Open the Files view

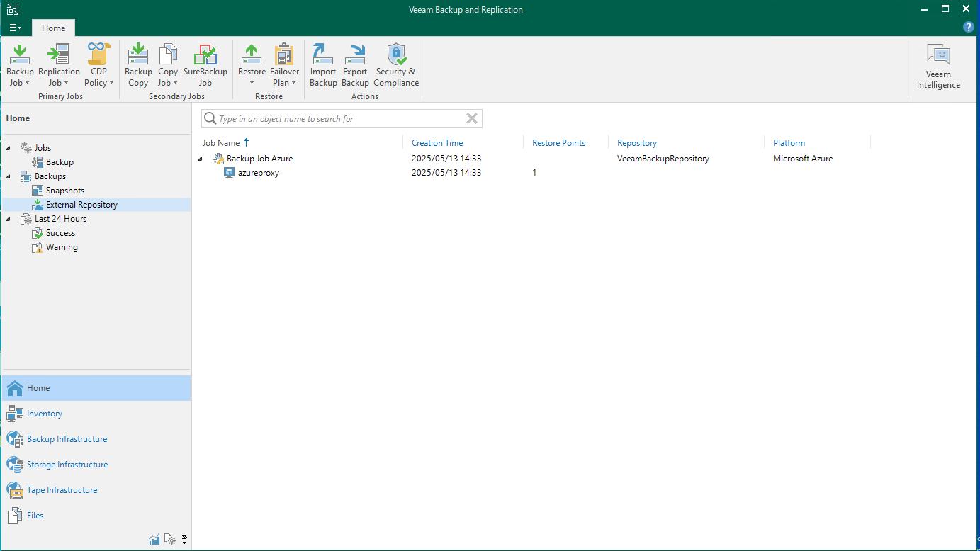pos(96,516)
